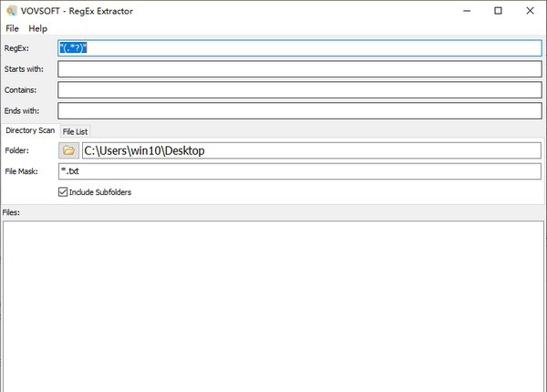Maximize the RegEx Extractor window
547x392 pixels.
(498, 11)
